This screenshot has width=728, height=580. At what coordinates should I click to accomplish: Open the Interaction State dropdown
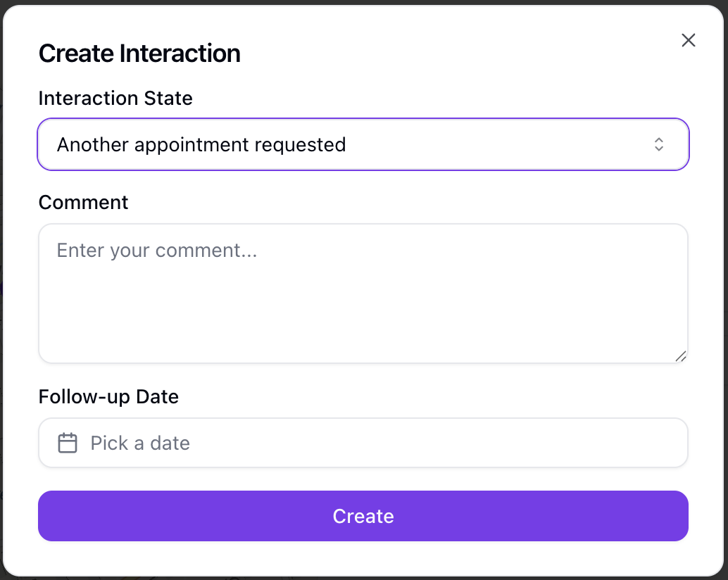coord(363,145)
